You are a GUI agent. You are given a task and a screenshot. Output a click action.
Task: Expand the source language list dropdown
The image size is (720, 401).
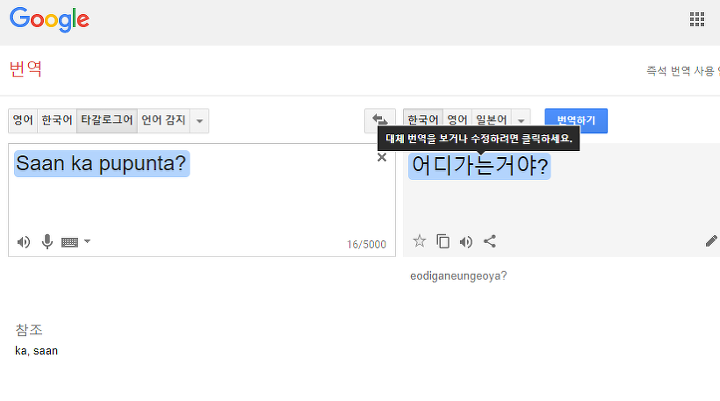click(199, 121)
